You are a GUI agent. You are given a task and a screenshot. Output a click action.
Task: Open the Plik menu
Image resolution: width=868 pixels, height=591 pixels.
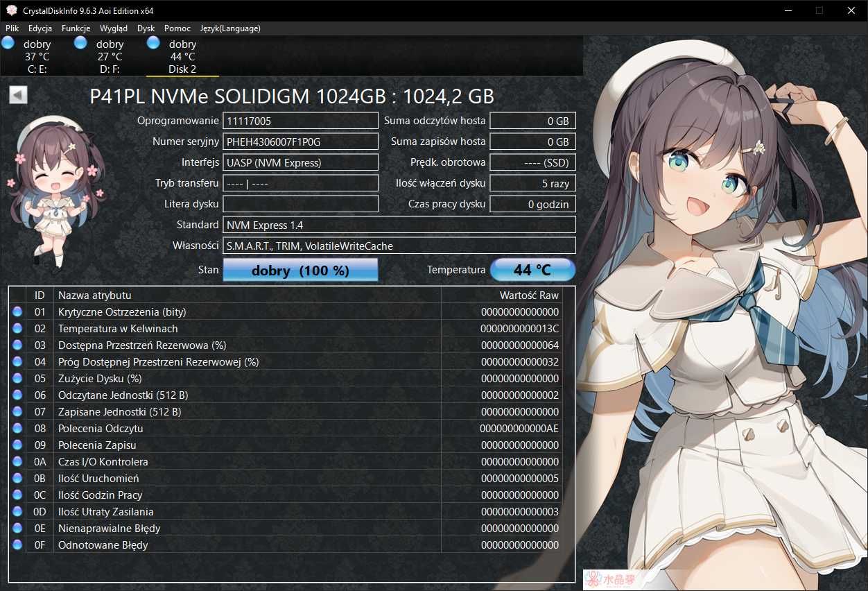tap(12, 28)
